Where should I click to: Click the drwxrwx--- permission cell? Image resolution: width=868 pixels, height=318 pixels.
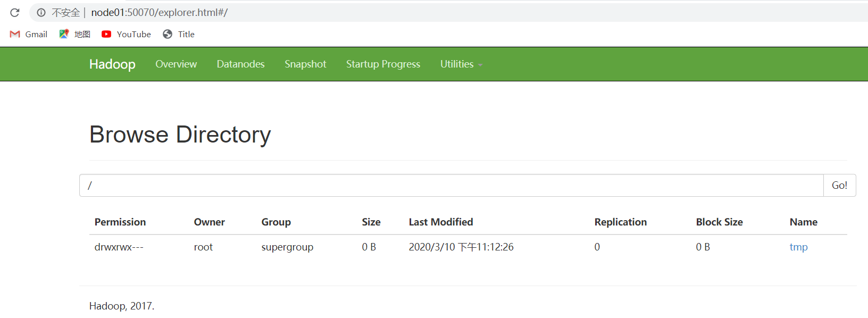pos(119,247)
